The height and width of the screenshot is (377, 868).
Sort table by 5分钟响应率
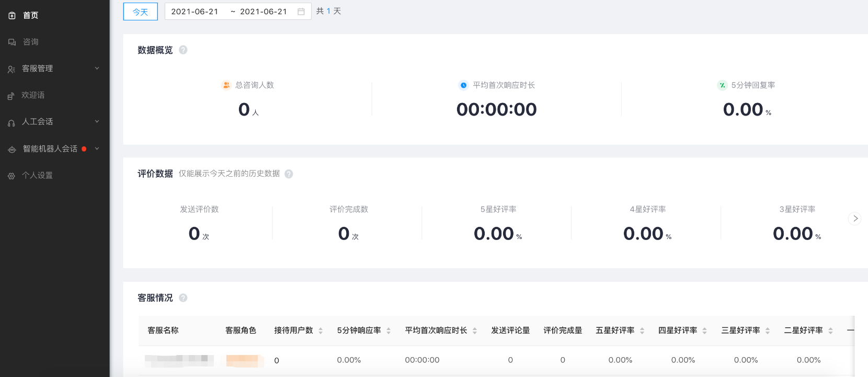[x=389, y=330]
